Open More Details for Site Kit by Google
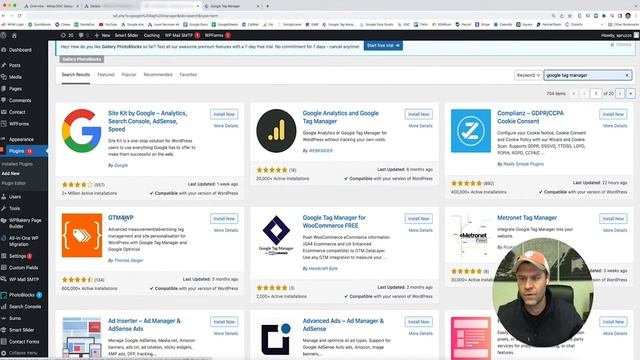Image resolution: width=640 pixels, height=360 pixels. pos(226,126)
